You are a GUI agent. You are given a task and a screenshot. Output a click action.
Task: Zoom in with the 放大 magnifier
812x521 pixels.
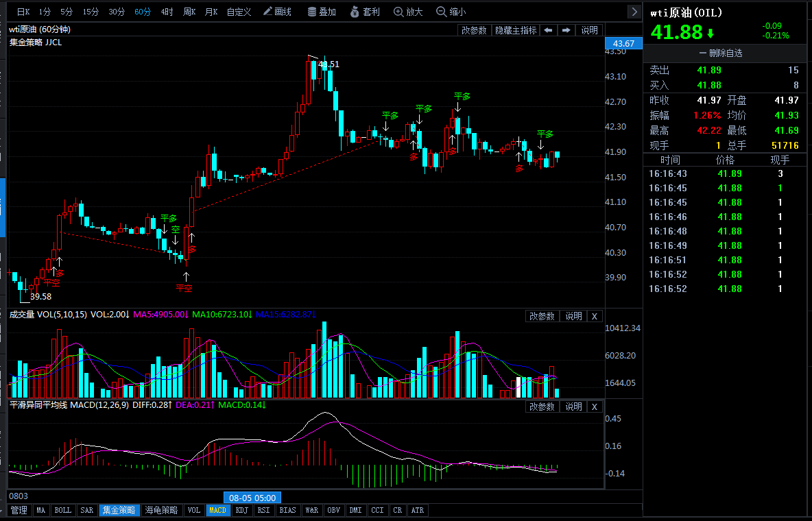pos(408,12)
